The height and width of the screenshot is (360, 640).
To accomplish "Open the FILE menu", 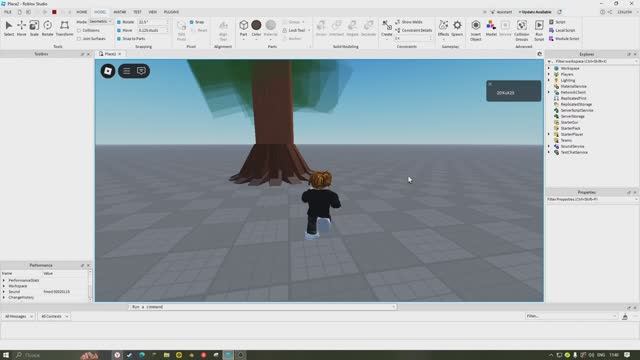I will 8,12.
